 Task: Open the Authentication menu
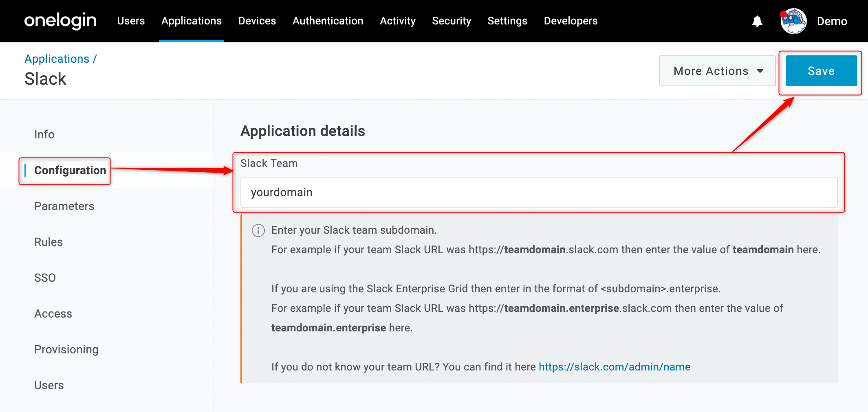tap(328, 21)
